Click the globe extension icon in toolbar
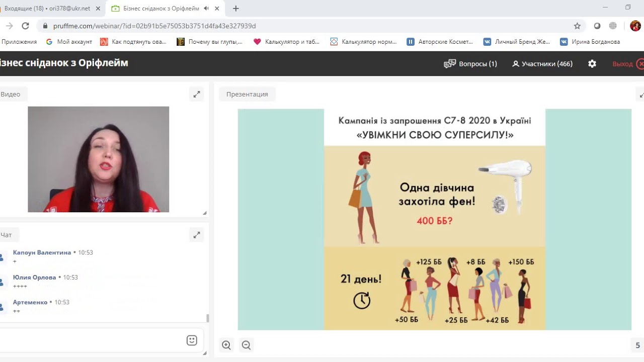644x362 pixels. click(613, 26)
